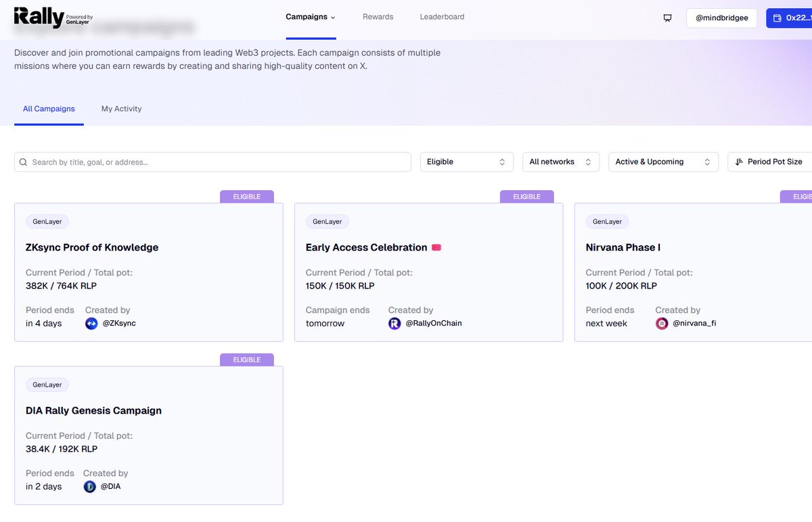Viewport: 812px width, 522px height.
Task: Click the DIA avatar icon
Action: click(89, 487)
